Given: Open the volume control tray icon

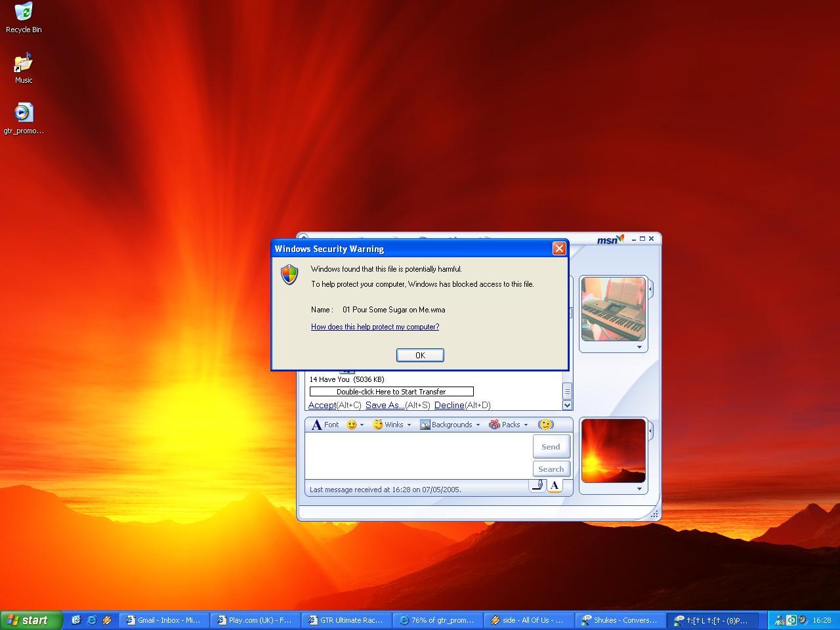Looking at the screenshot, I should point(802,619).
